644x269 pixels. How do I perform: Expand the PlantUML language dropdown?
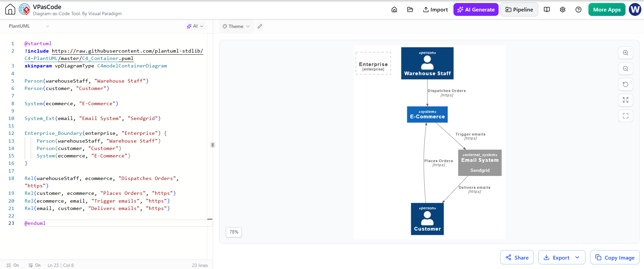29,26
